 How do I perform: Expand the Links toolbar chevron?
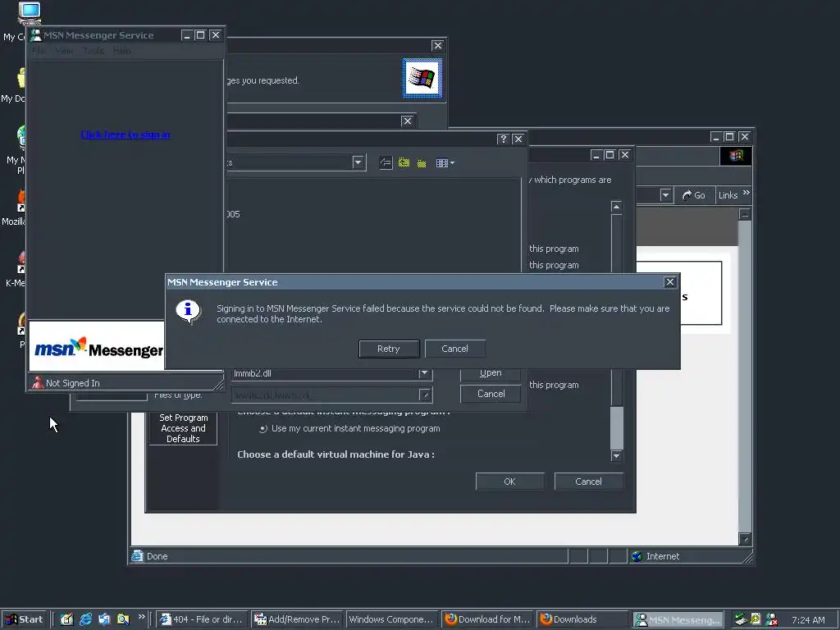tap(746, 192)
